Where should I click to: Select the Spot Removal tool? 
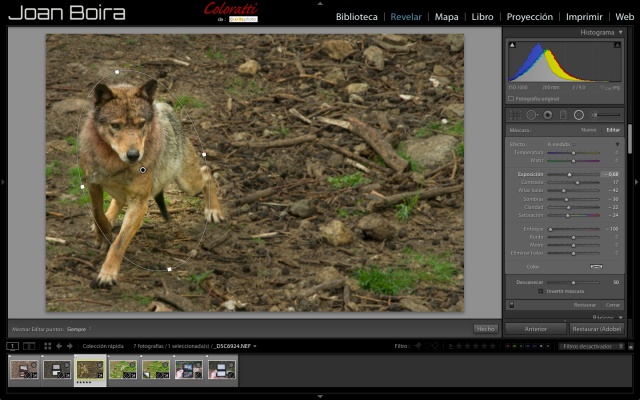[x=531, y=115]
